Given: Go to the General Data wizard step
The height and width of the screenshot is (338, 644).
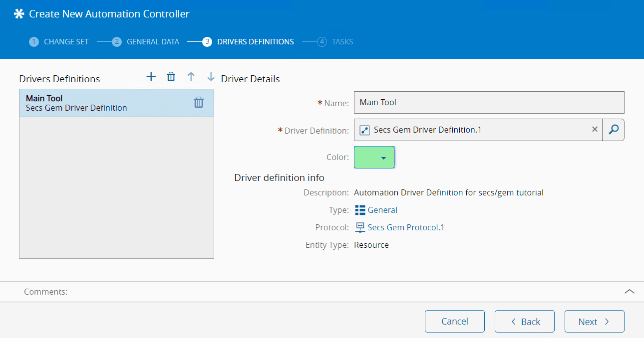Looking at the screenshot, I should click(145, 42).
